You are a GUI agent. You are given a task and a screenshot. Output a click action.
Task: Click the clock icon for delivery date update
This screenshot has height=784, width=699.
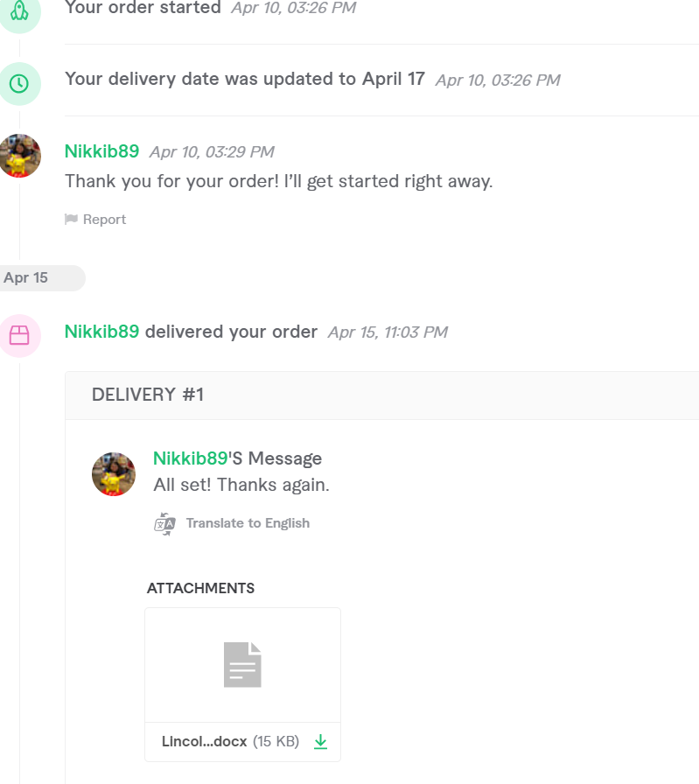click(x=19, y=84)
